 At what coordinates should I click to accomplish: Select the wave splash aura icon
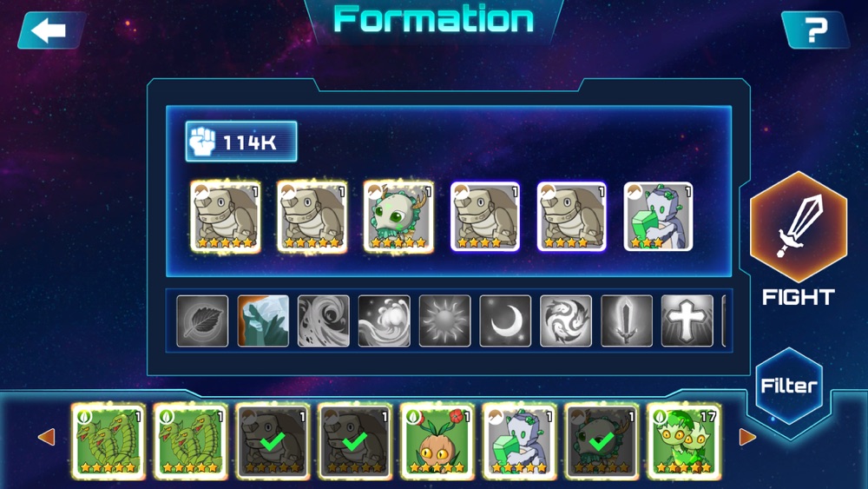(x=385, y=321)
